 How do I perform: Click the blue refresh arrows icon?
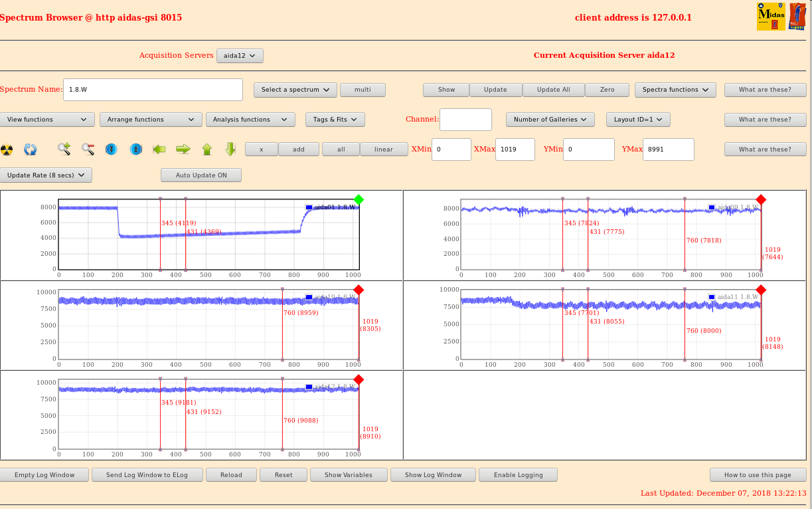pyautogui.click(x=31, y=150)
